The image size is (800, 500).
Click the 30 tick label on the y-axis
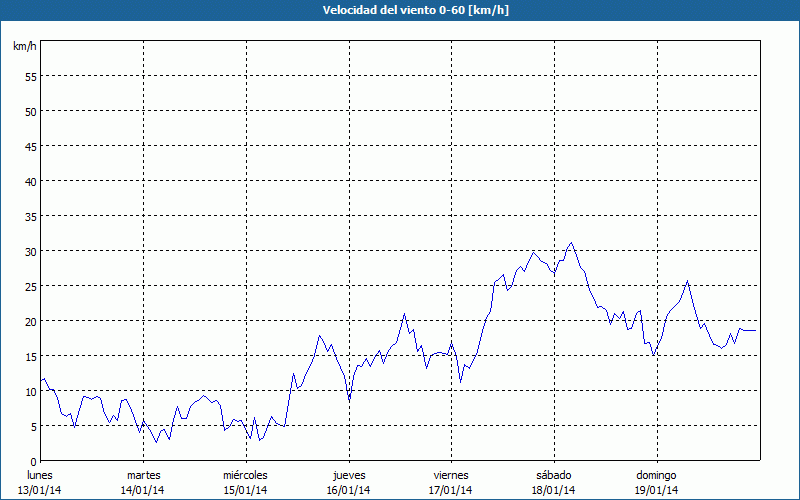30,251
